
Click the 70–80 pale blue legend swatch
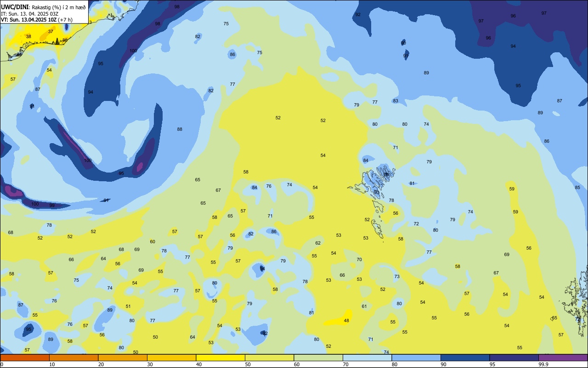tap(367, 357)
